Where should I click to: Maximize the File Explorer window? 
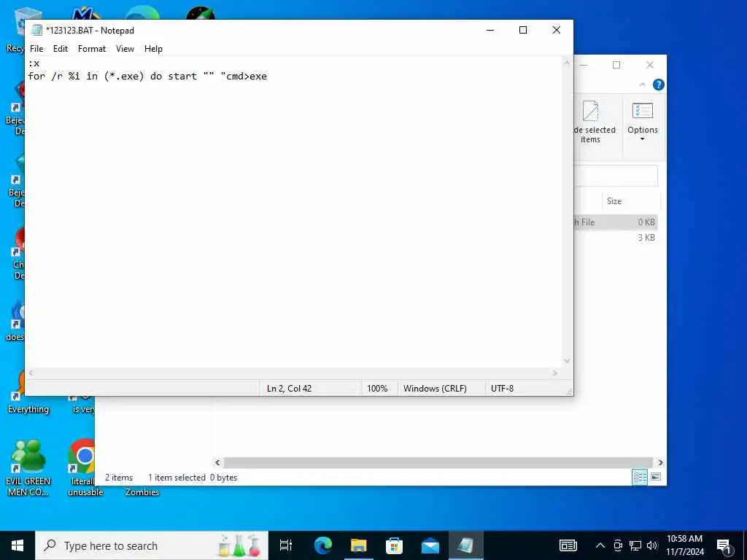[x=616, y=65]
